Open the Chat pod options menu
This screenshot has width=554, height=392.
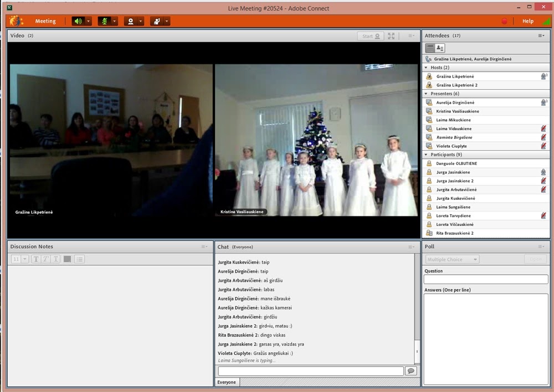click(x=411, y=247)
